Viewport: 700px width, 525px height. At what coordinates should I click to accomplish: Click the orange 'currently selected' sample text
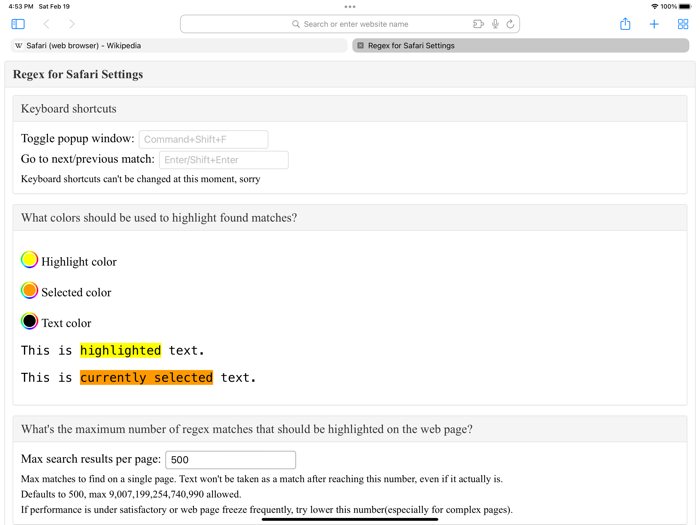coord(146,378)
